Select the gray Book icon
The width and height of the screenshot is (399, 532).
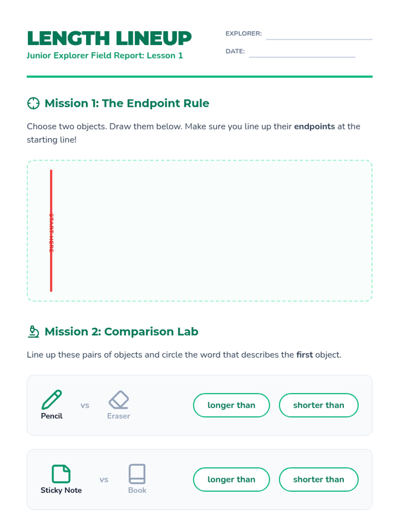137,474
